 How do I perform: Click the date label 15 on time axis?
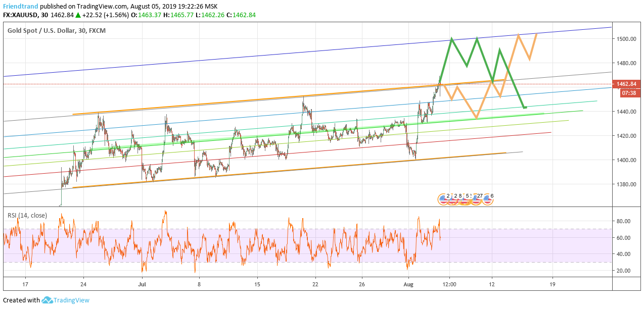click(257, 284)
